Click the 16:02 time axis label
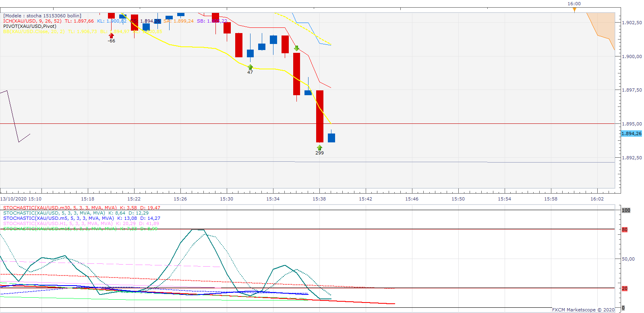 tap(597, 199)
